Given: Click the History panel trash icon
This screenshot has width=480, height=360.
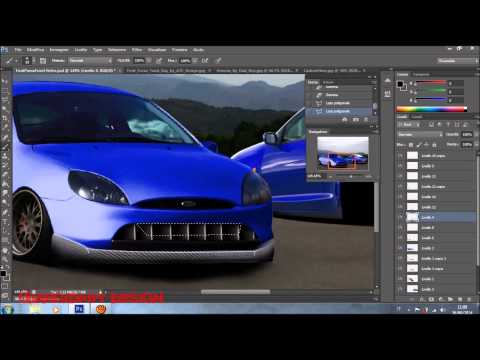Looking at the screenshot, I should [366, 120].
